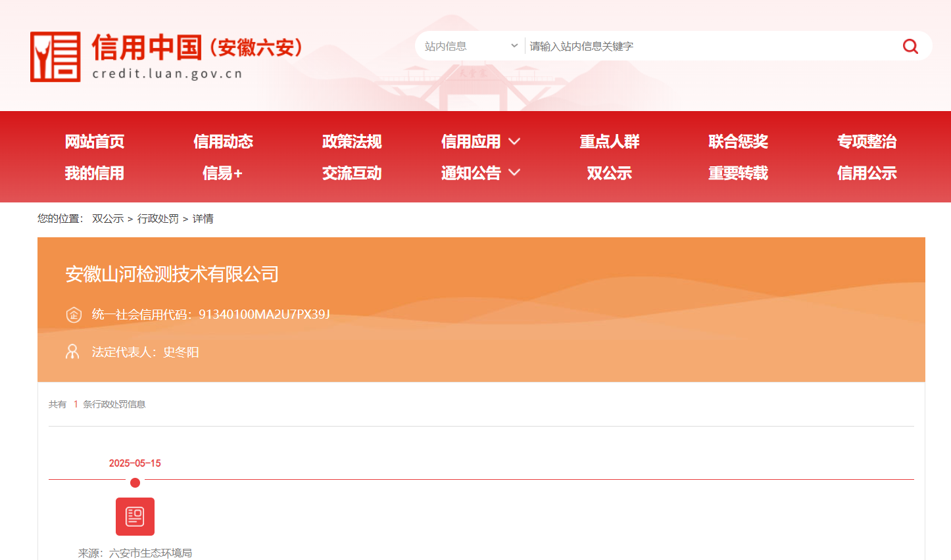Open the 信用公示 navigation item
Image resolution: width=951 pixels, height=560 pixels.
(867, 173)
